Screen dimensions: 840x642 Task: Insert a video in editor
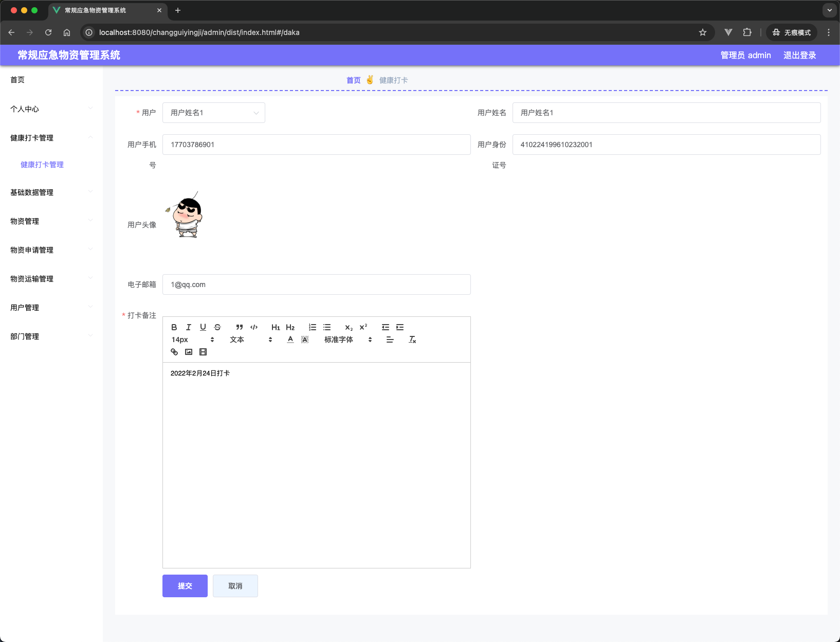[x=203, y=352]
